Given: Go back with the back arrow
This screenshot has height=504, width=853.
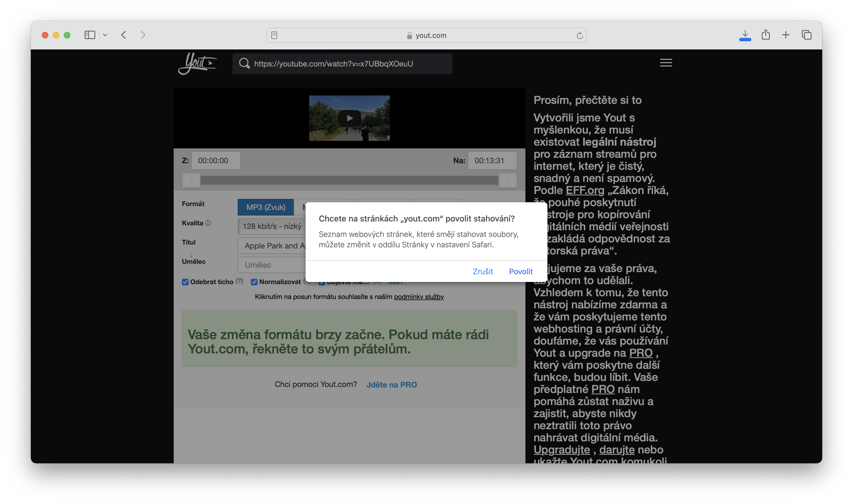Looking at the screenshot, I should click(x=124, y=35).
